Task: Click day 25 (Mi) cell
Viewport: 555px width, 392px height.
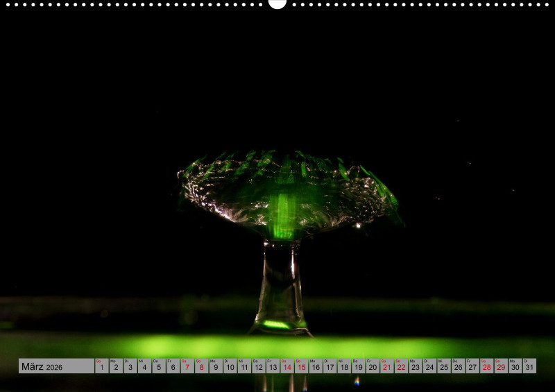Action: [444, 366]
